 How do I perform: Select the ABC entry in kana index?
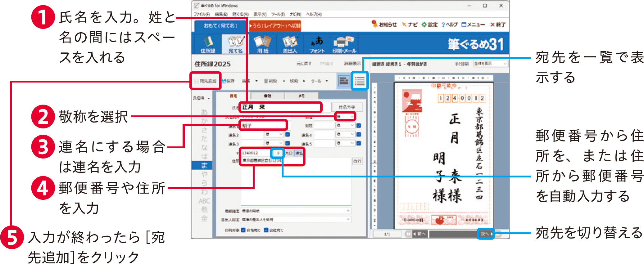click(x=204, y=201)
